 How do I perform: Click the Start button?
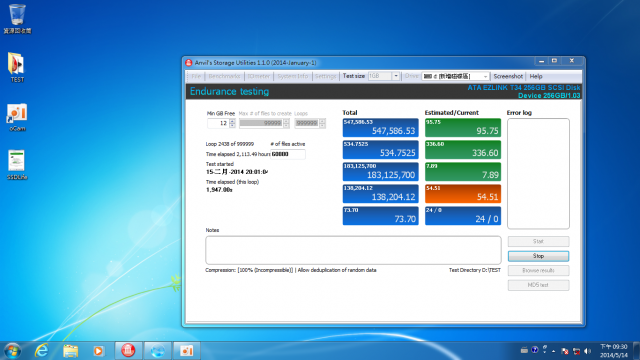click(x=538, y=242)
